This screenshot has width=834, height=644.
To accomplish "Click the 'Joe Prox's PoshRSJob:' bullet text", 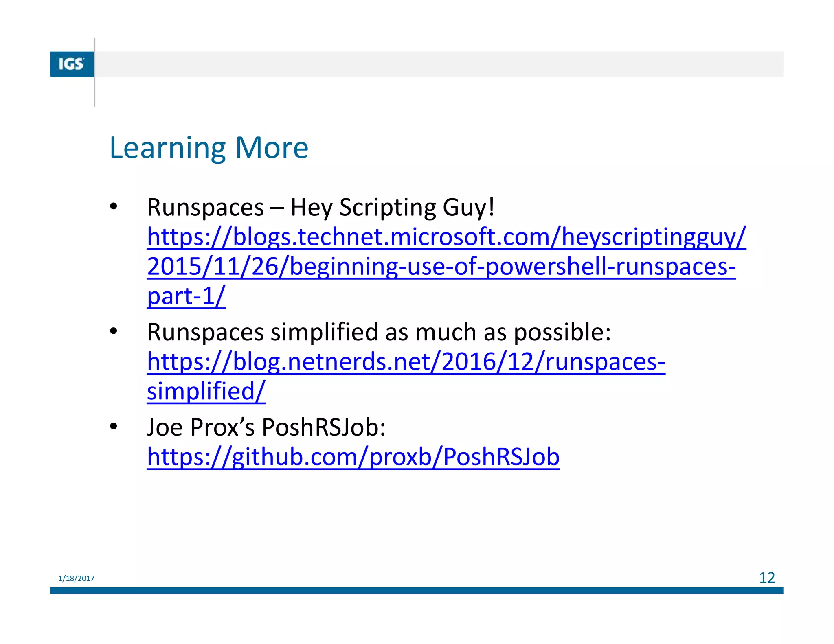I will coord(266,427).
